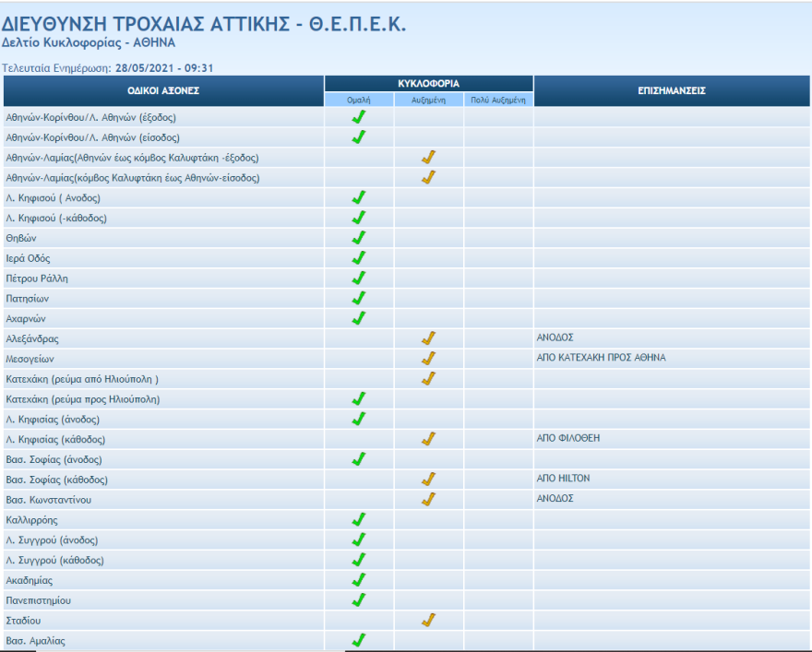This screenshot has width=812, height=652.
Task: Click yellow checkmark in Αλεξάνδρας row
Action: [428, 338]
